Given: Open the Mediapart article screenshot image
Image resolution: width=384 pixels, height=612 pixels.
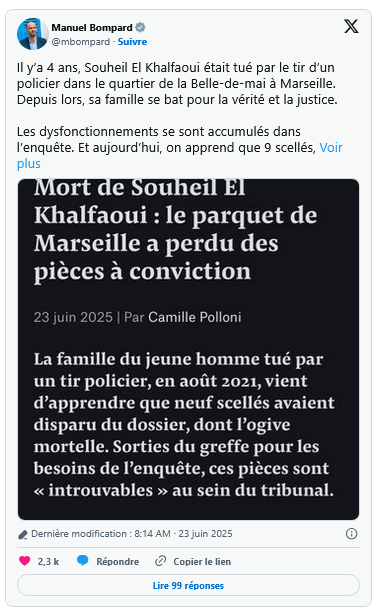Looking at the screenshot, I should click(188, 349).
